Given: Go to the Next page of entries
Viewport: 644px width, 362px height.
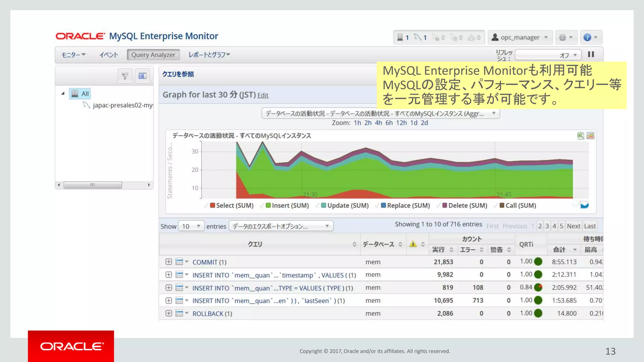Looking at the screenshot, I should pyautogui.click(x=574, y=226).
